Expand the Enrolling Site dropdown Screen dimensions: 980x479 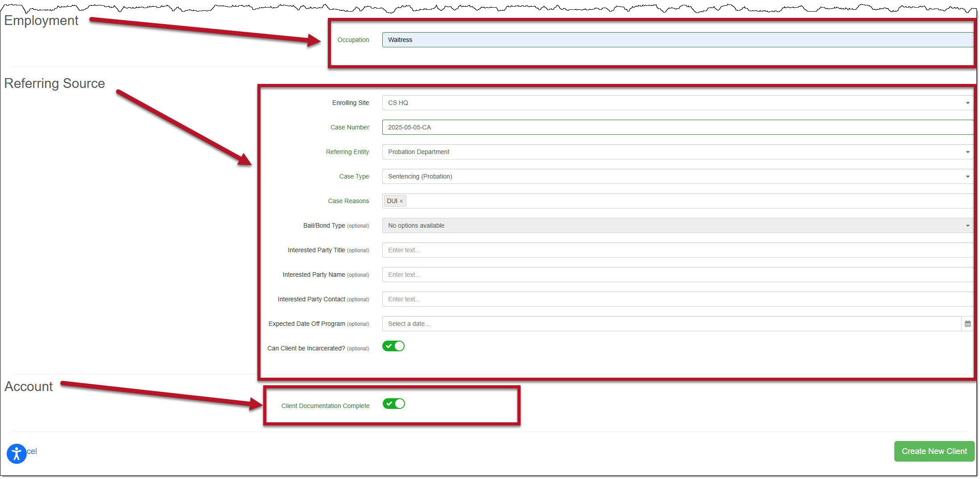pyautogui.click(x=677, y=103)
